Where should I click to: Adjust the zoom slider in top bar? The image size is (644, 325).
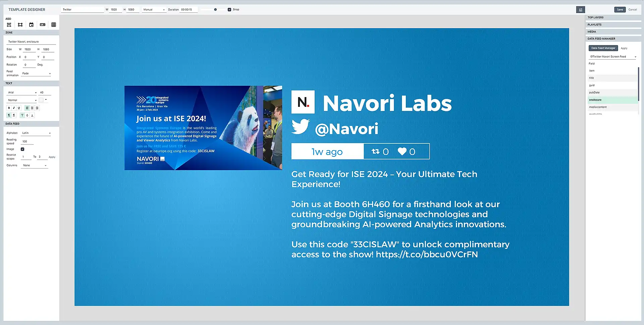(x=215, y=10)
